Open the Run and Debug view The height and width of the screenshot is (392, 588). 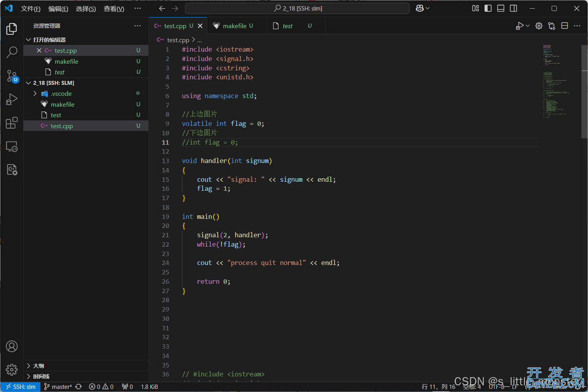12,99
